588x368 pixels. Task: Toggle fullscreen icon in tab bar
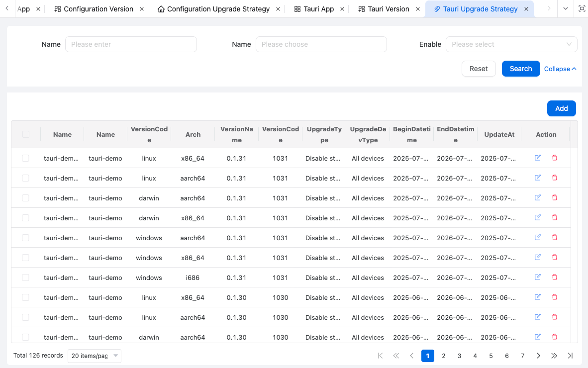click(582, 9)
